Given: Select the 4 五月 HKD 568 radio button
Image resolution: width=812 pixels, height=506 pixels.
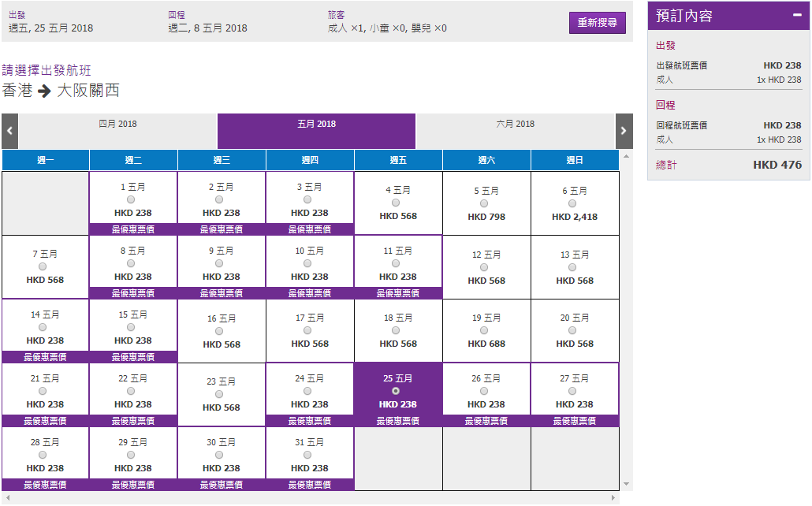Looking at the screenshot, I should [x=396, y=203].
